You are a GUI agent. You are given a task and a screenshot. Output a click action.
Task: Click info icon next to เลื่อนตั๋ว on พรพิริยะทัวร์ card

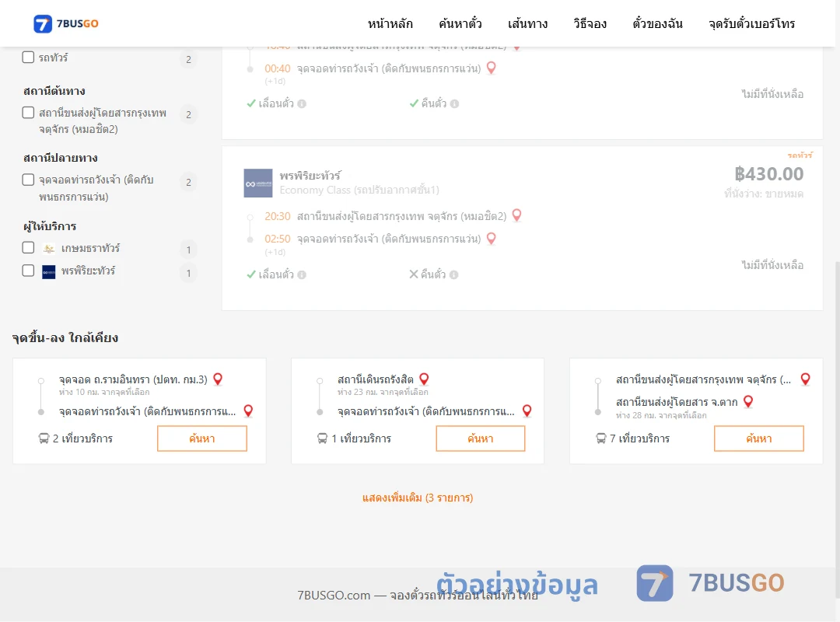click(x=302, y=274)
